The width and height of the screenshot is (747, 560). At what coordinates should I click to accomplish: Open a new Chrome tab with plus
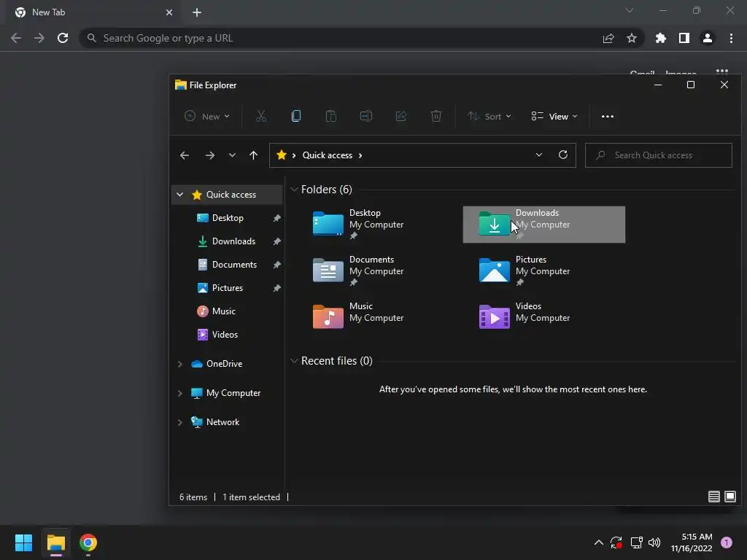[x=197, y=12]
